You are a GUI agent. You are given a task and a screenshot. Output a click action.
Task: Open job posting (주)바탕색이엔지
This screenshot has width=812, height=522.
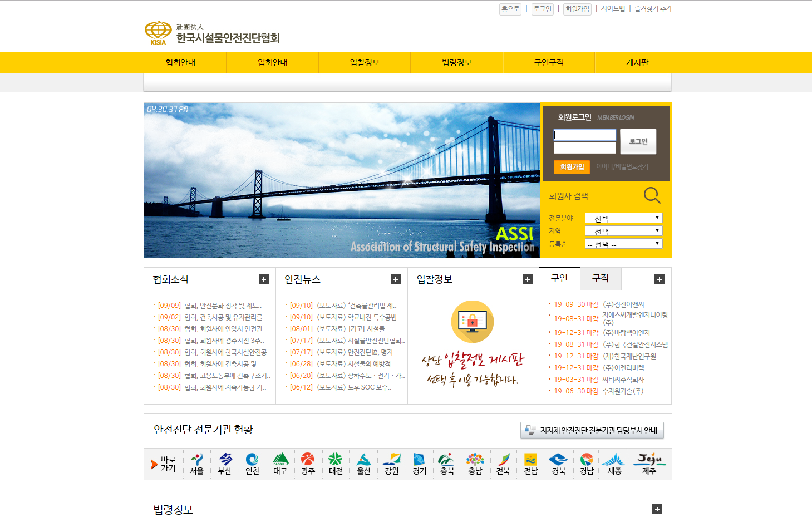coord(626,333)
